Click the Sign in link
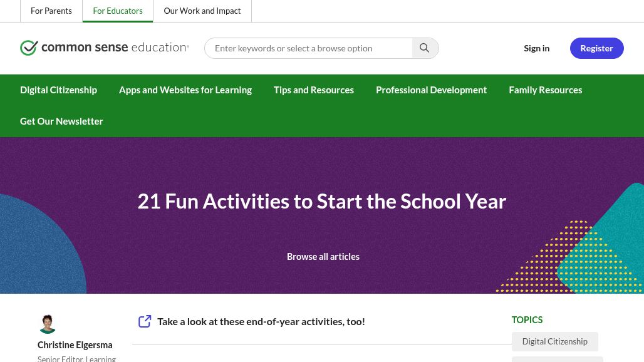This screenshot has height=362, width=644. [536, 48]
